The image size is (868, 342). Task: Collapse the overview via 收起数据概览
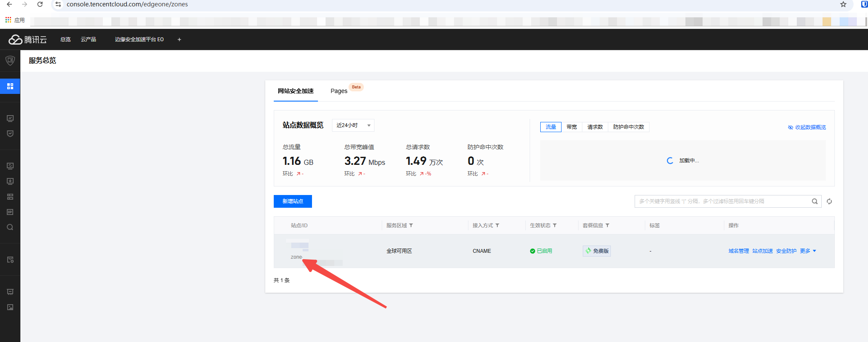807,127
